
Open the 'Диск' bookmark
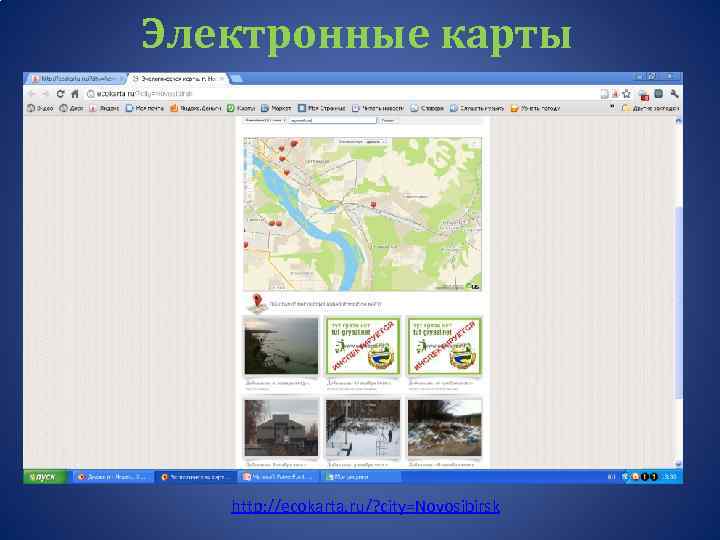click(x=71, y=108)
